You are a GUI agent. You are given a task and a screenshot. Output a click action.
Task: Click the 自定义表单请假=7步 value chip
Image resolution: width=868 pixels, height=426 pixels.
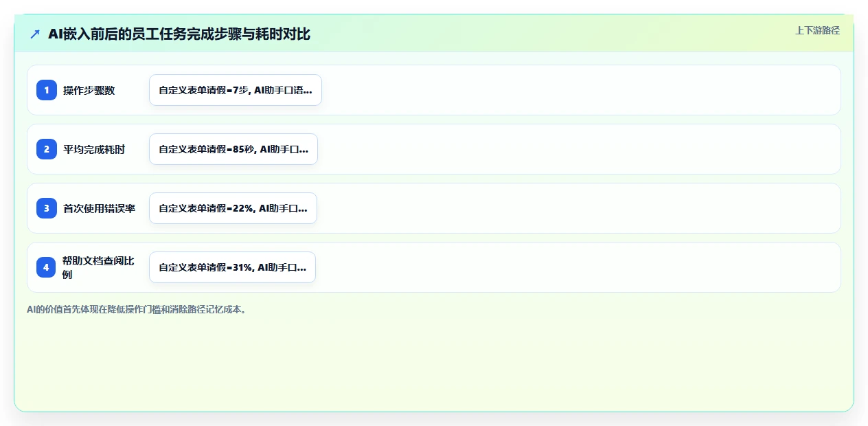[x=236, y=90]
